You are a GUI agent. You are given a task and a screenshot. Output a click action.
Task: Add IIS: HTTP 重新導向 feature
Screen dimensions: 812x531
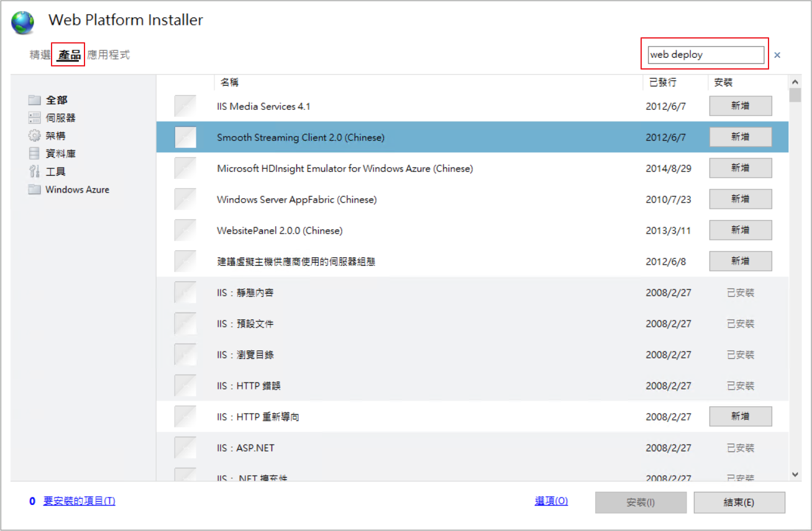pyautogui.click(x=740, y=417)
